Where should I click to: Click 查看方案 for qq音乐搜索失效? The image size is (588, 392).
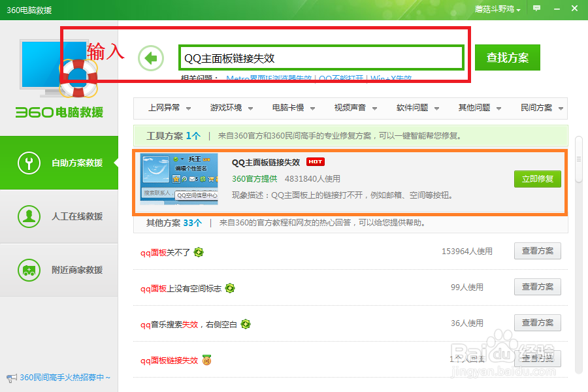[x=538, y=323]
